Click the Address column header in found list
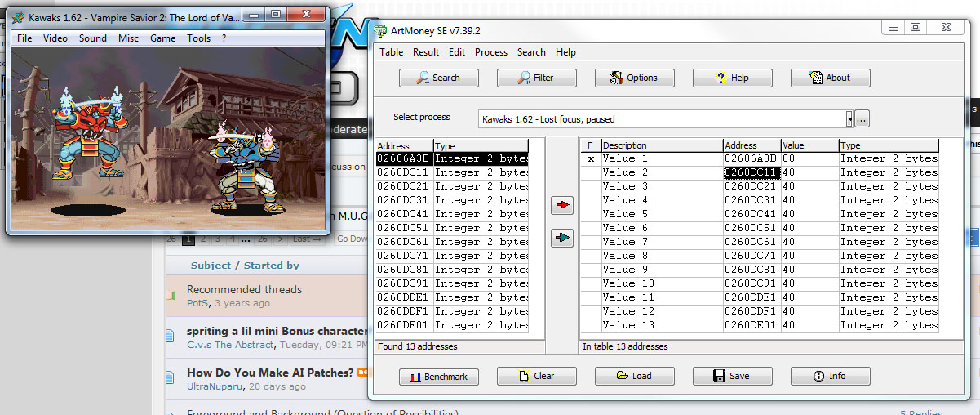The image size is (980, 415). click(404, 145)
